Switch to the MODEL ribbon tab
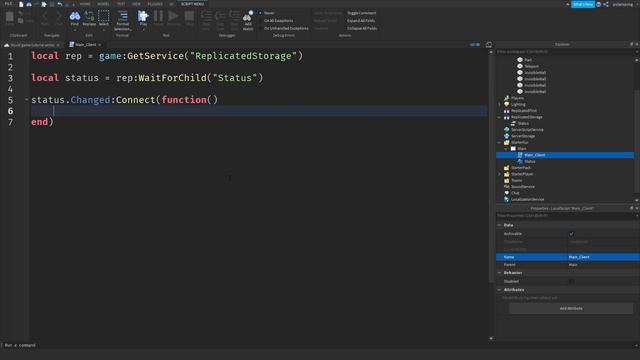 click(103, 4)
